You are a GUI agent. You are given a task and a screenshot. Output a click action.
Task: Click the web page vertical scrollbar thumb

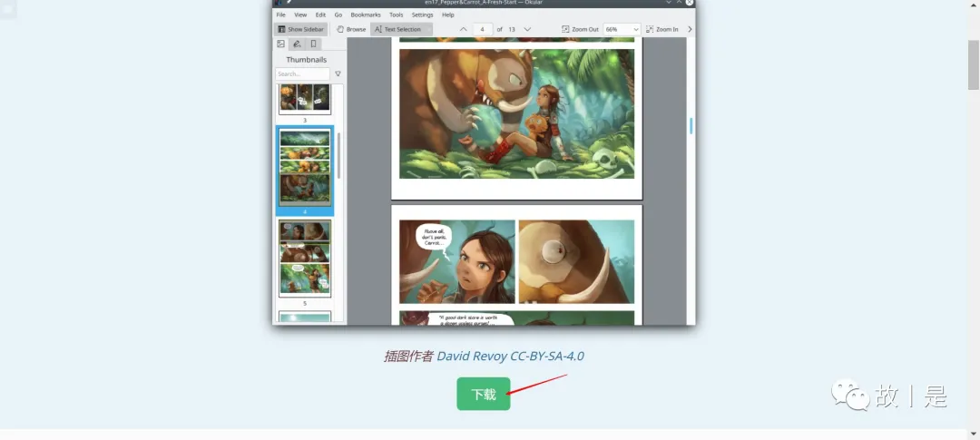click(974, 64)
